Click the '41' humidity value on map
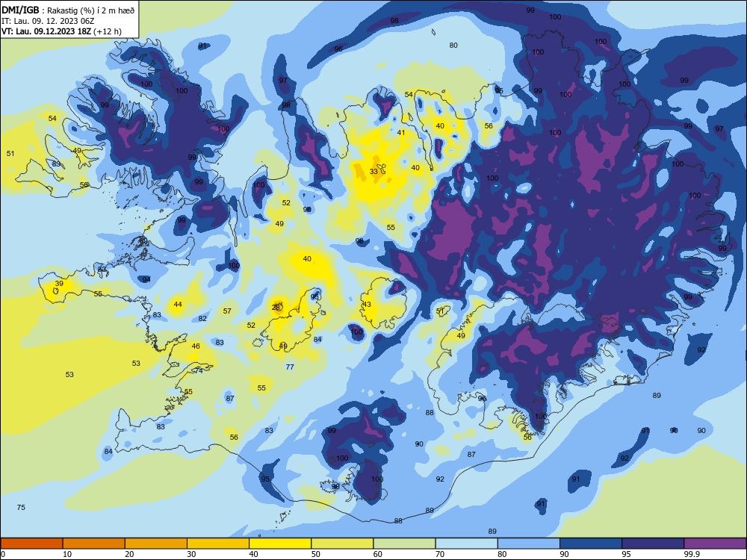Image resolution: width=747 pixels, height=560 pixels. click(x=401, y=133)
